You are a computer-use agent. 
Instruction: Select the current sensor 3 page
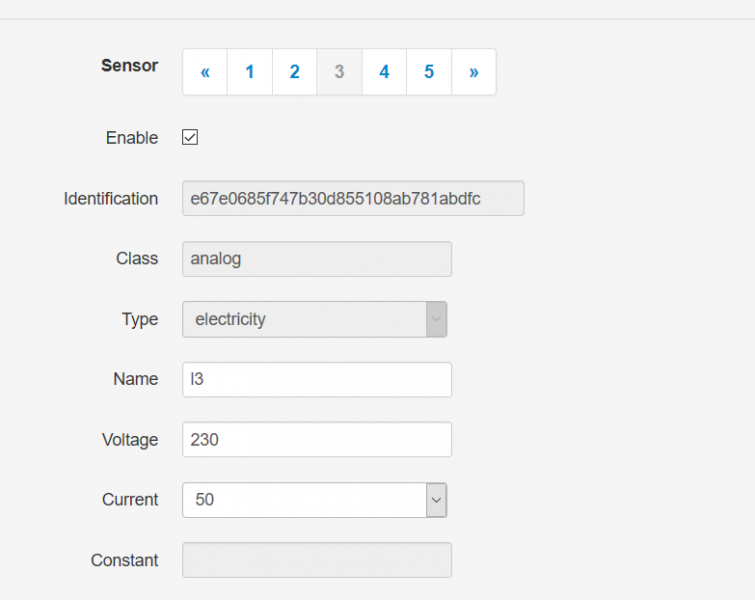(339, 72)
